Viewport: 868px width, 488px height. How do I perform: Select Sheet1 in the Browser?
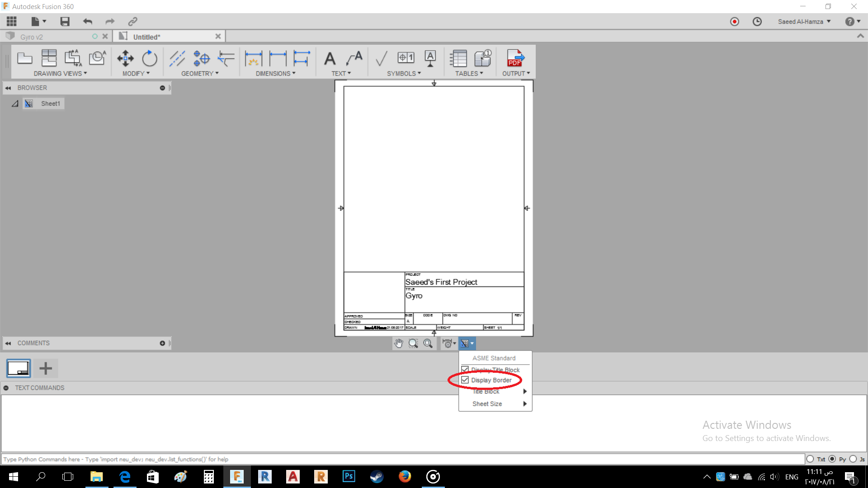[50, 103]
